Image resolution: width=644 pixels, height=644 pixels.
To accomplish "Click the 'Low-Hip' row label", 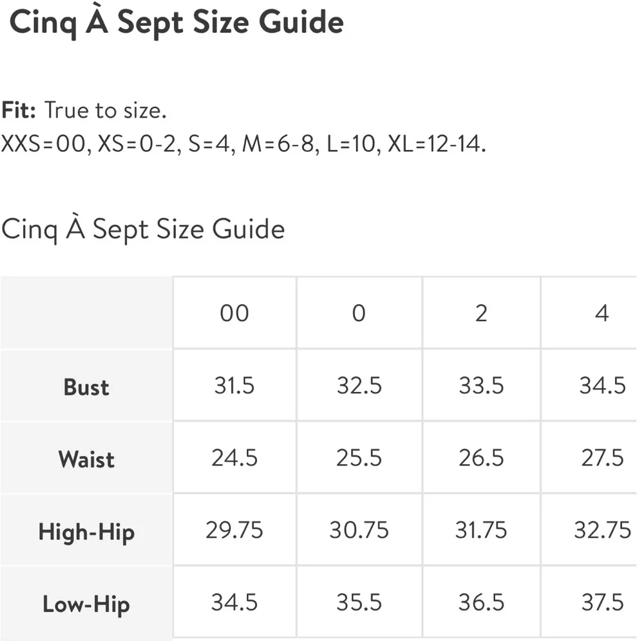I will point(86,604).
